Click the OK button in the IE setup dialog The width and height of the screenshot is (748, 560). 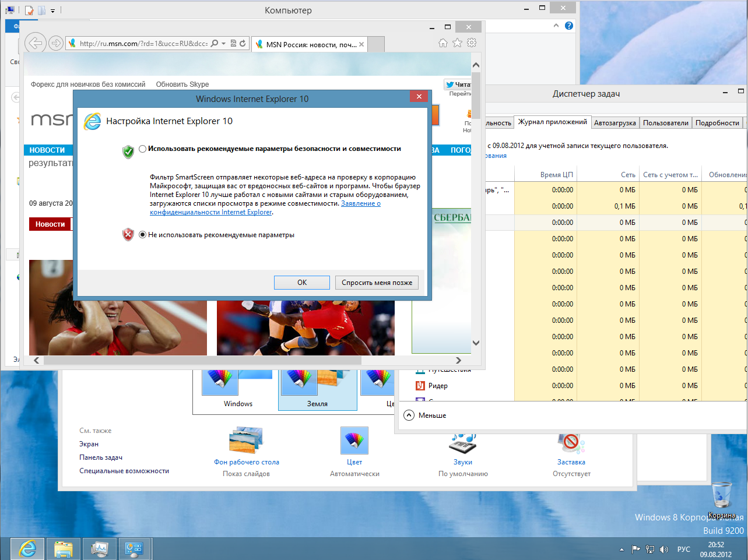302,283
